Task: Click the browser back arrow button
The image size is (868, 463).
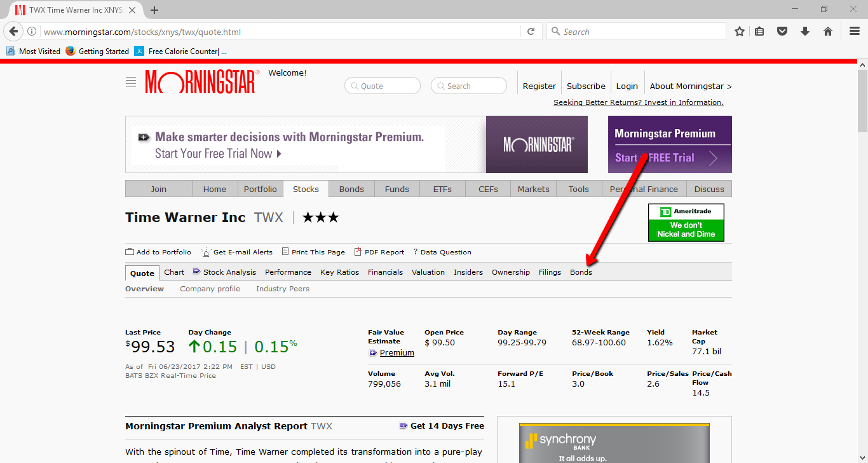Action: (13, 31)
